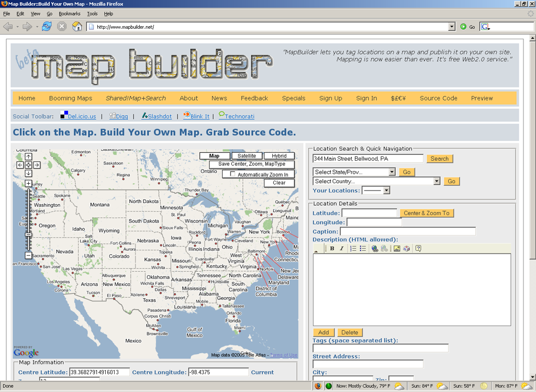Pan the map up with the arrow control
Viewport: 536px width, 392px height.
point(28,156)
